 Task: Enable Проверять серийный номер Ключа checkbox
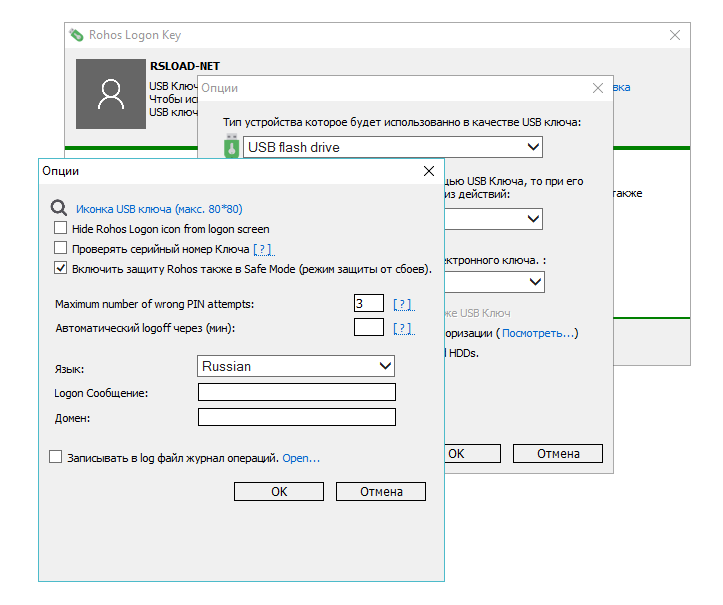(x=60, y=248)
